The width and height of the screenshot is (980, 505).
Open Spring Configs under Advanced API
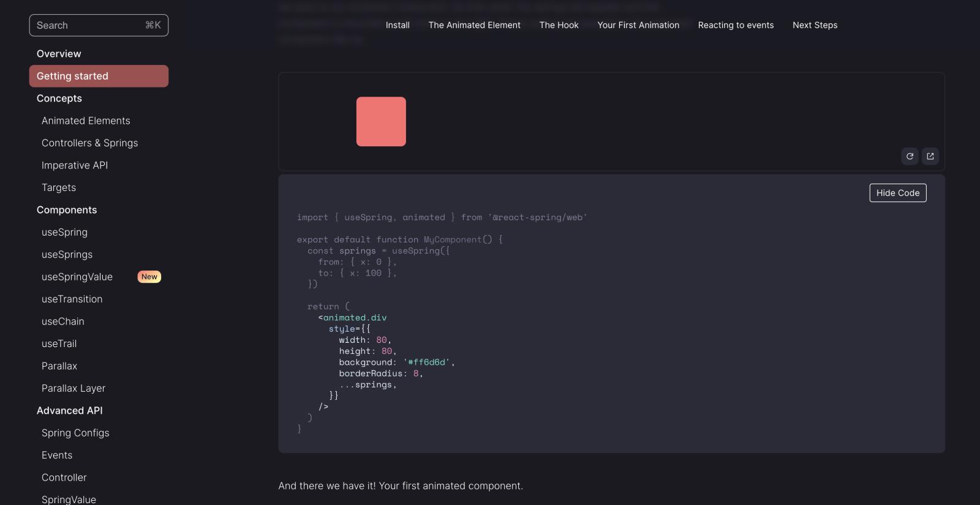75,433
